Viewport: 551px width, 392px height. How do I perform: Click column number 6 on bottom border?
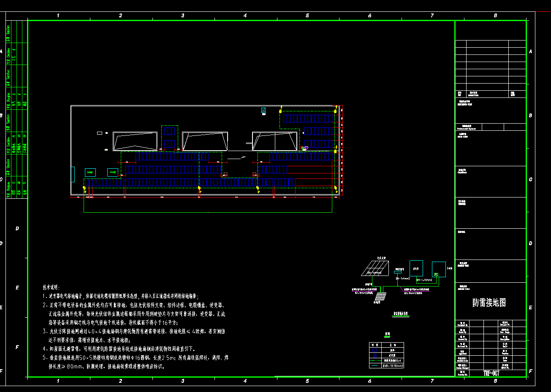[x=370, y=381]
